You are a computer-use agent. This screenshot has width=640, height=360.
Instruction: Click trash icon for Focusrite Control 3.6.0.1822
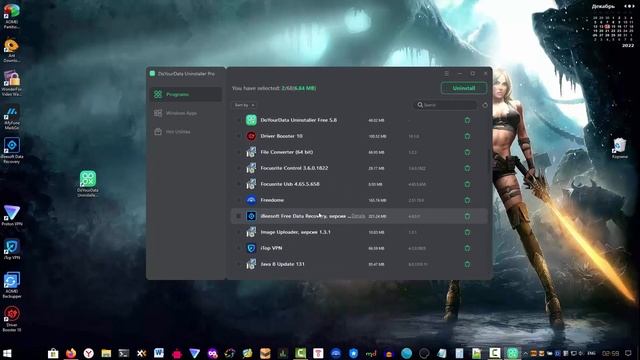[467, 168]
